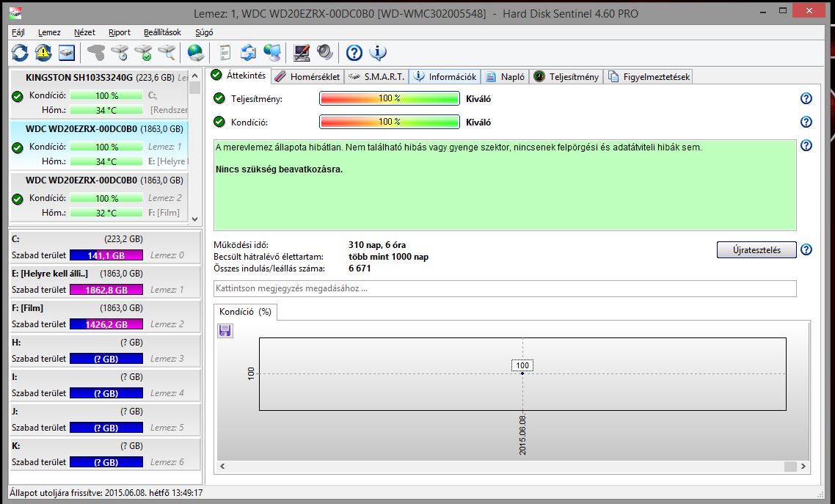Click the help icon beside the green status text
The image size is (835, 504).
tap(806, 145)
